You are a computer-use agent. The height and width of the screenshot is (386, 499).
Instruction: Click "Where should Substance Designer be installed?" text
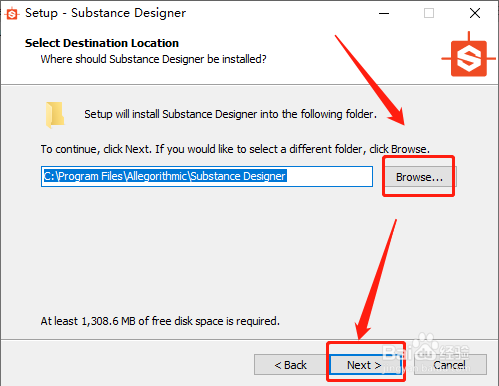[x=153, y=59]
